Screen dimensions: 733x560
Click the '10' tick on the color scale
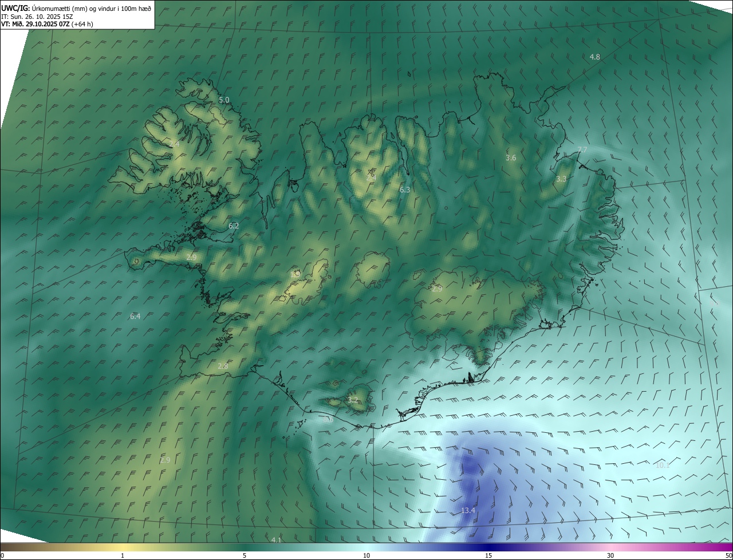click(x=366, y=555)
